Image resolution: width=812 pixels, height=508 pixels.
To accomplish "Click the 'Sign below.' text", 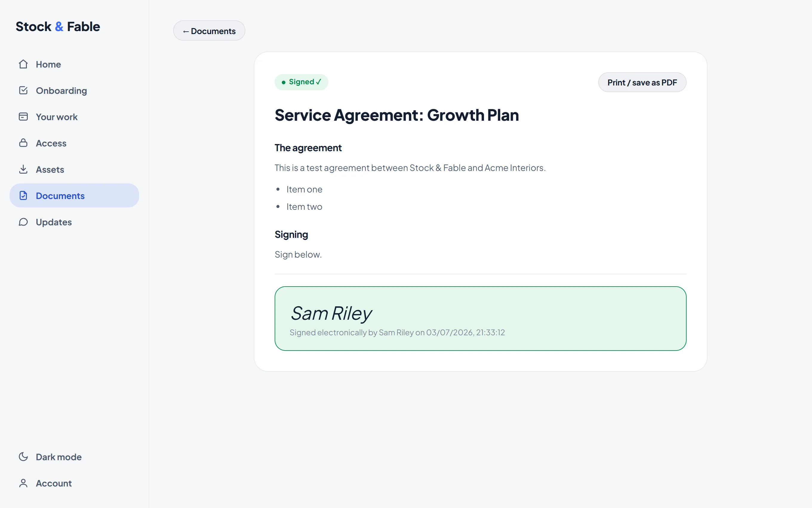I will click(x=298, y=255).
